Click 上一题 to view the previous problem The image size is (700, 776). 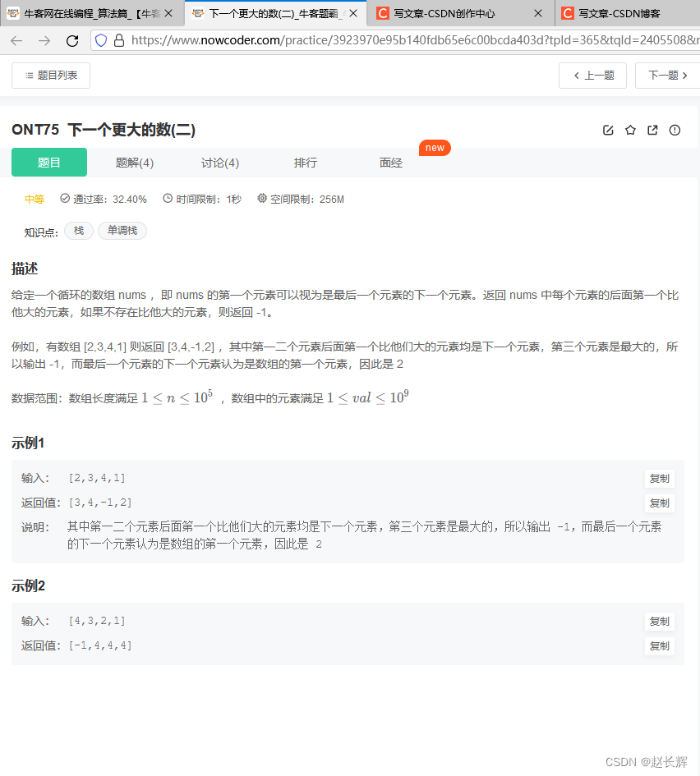coord(592,75)
